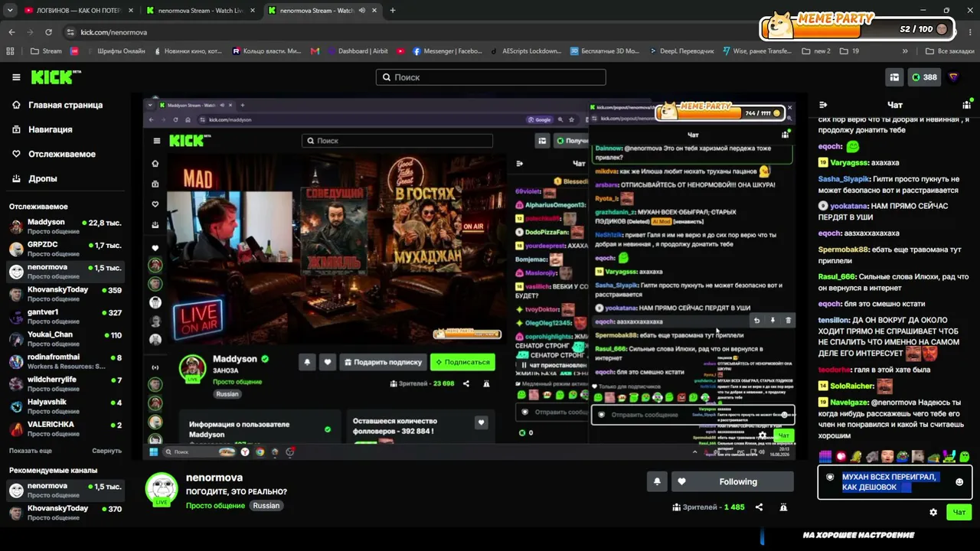
Task: Open Halyavshik channel in the sidebar
Action: pos(65,406)
